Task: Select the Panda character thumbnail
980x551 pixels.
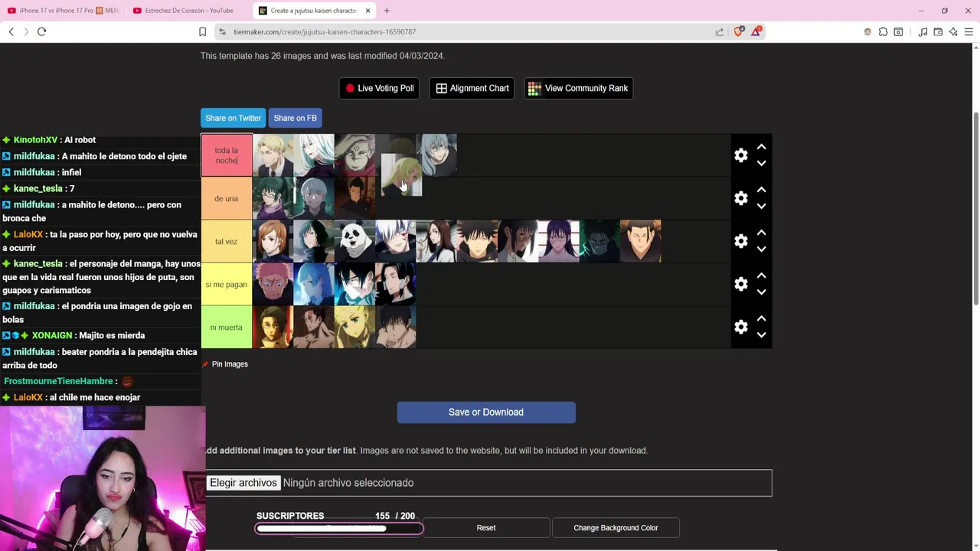Action: (x=354, y=241)
